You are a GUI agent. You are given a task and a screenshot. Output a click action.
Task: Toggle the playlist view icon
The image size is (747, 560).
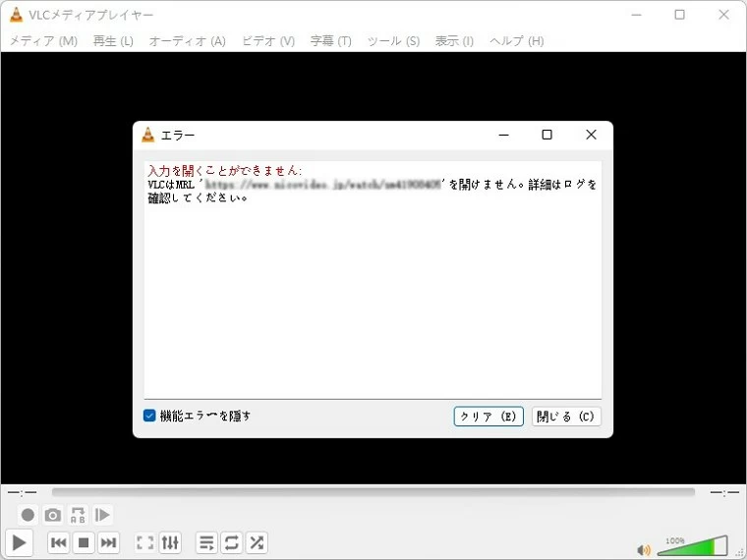coord(206,542)
